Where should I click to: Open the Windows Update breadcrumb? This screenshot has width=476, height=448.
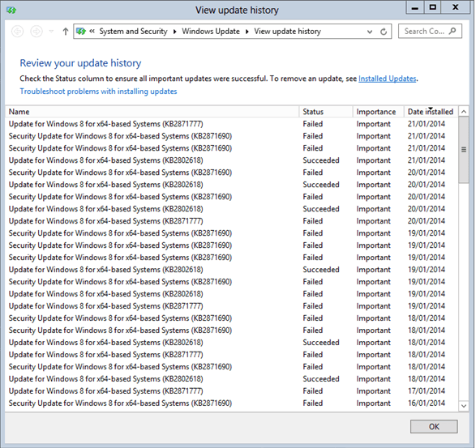(x=211, y=32)
